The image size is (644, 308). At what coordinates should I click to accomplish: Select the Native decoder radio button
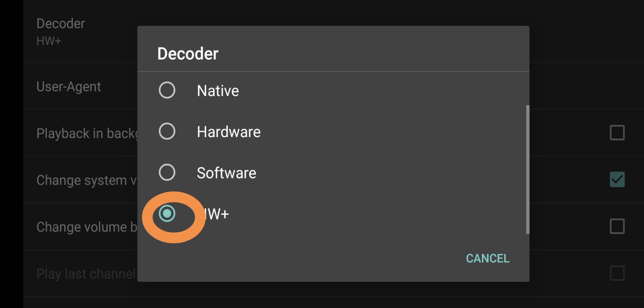pyautogui.click(x=167, y=90)
